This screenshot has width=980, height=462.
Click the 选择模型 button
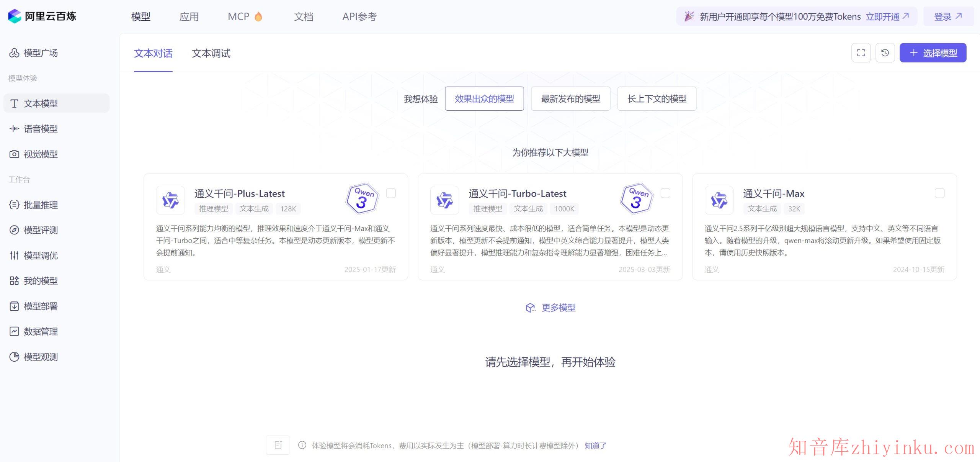[x=933, y=52]
